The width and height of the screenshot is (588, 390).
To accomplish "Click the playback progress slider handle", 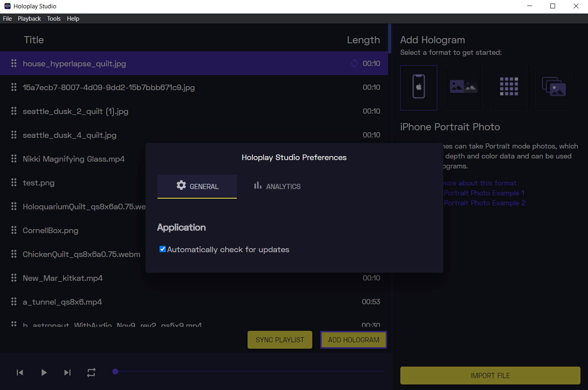I will click(115, 372).
